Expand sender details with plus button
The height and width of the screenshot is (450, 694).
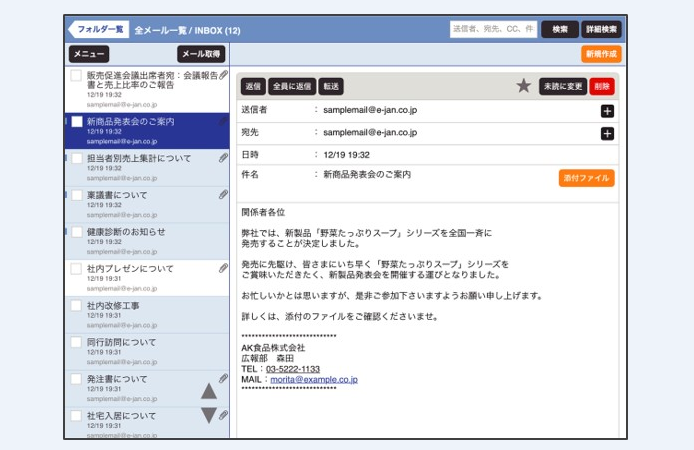[x=607, y=111]
